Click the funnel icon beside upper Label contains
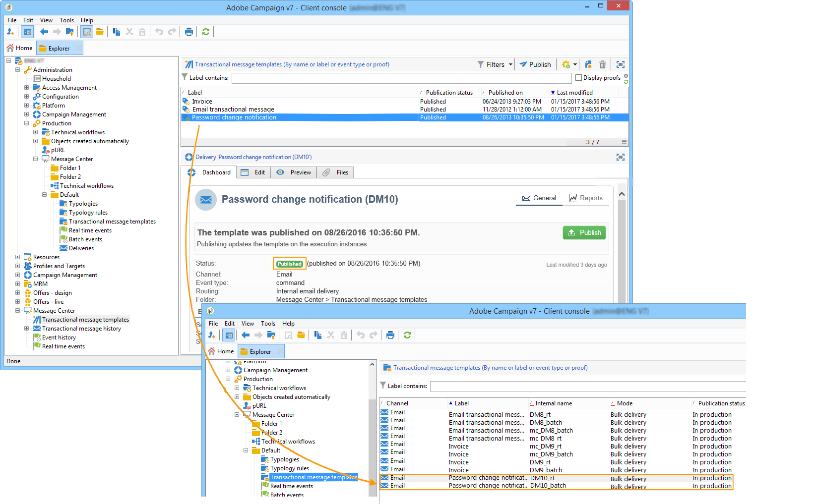The height and width of the screenshot is (504, 815). [185, 77]
